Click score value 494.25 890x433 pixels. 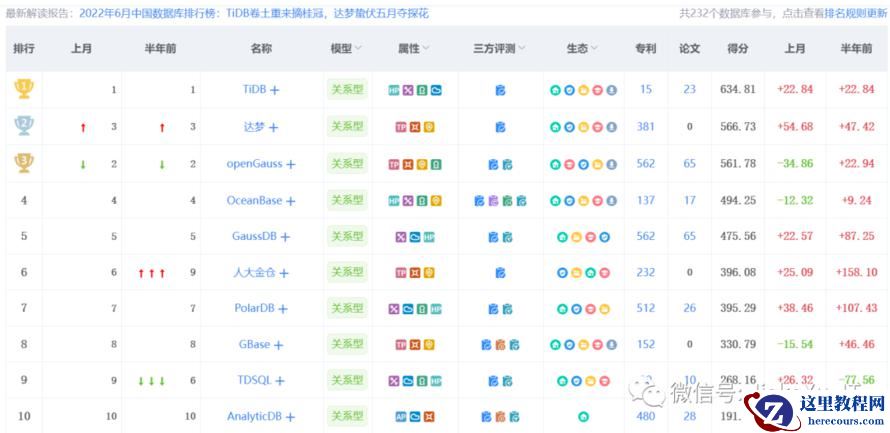point(737,200)
